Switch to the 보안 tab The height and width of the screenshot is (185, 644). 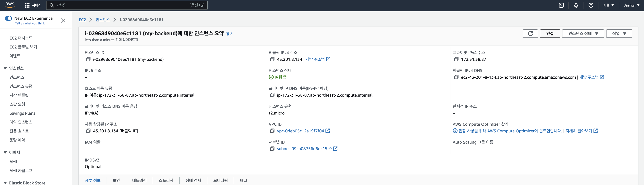[x=116, y=180]
